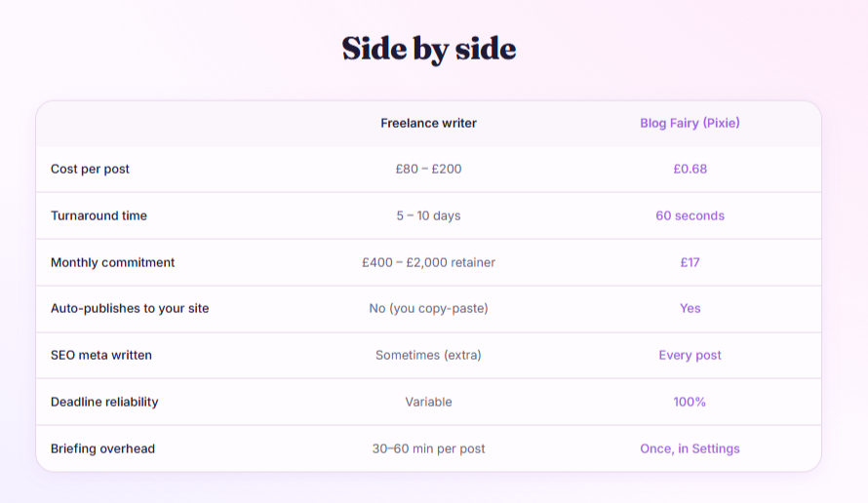
Task: Click 'Once, in Settings' briefing value
Action: [690, 448]
